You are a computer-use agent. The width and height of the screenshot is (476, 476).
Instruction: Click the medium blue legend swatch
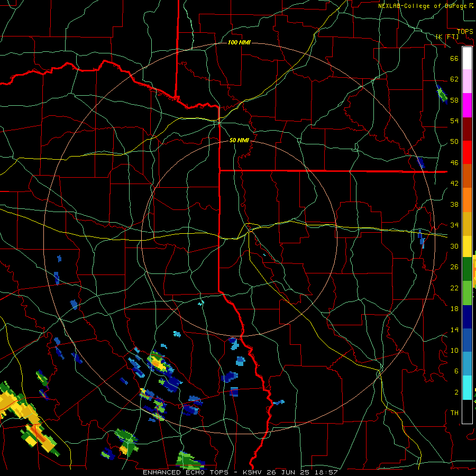[467, 340]
